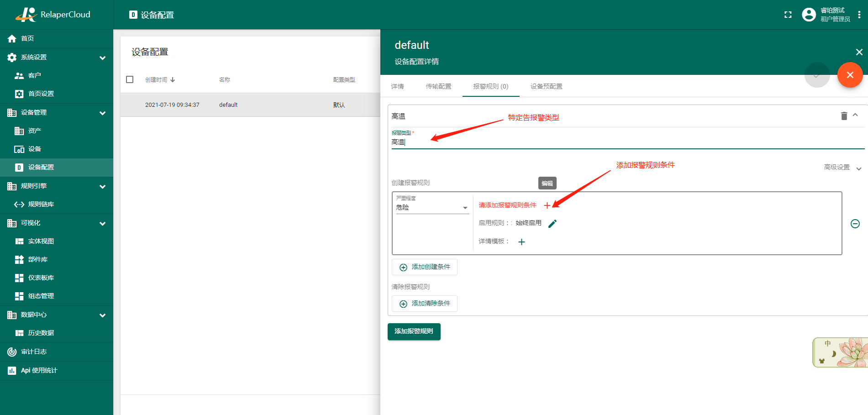Apply changes with the checkmark button
Image resolution: width=868 pixels, height=415 pixels.
click(x=817, y=75)
